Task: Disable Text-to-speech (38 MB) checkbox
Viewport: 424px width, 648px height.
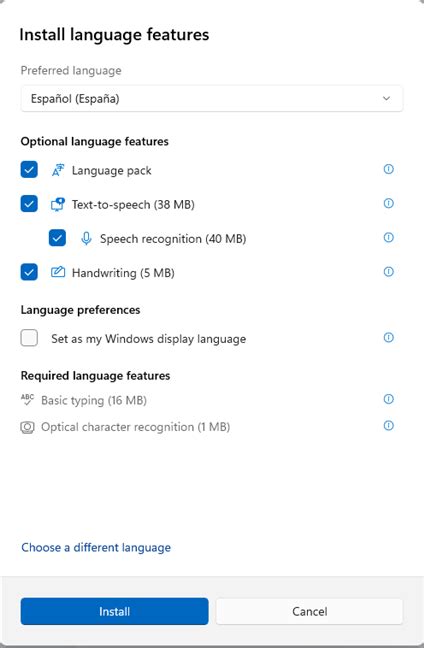Action: [29, 204]
